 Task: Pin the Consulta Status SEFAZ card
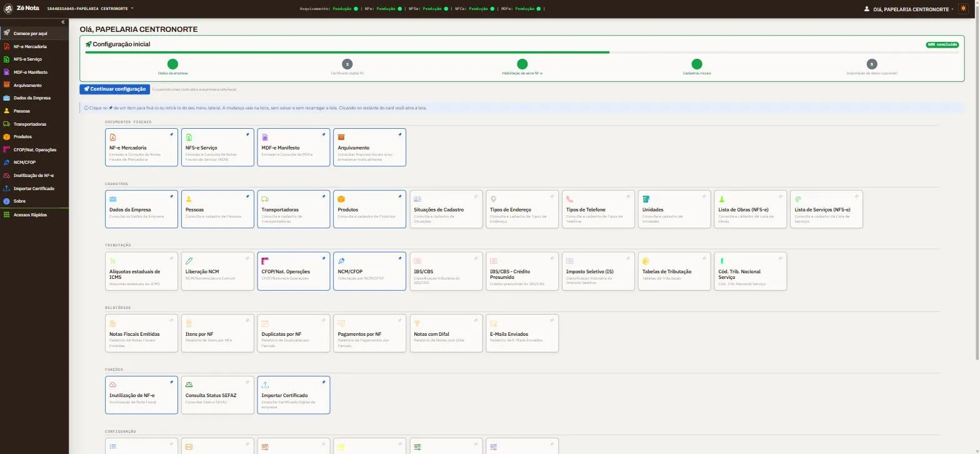click(x=247, y=382)
